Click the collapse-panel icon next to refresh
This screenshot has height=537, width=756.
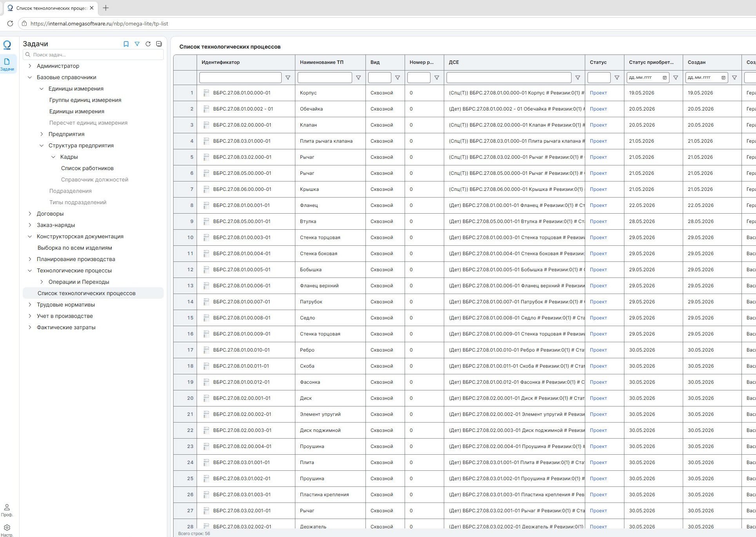pyautogui.click(x=159, y=44)
